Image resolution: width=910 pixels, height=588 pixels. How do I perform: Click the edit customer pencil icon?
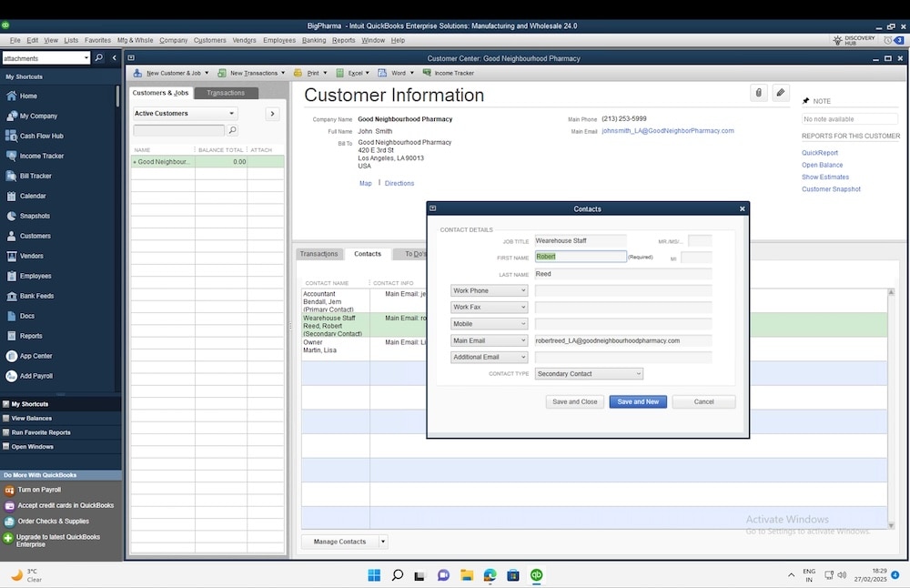click(780, 93)
